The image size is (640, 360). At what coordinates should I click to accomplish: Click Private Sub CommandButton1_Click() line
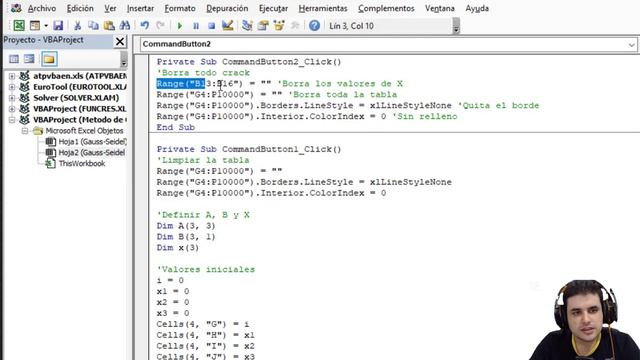[x=249, y=149]
